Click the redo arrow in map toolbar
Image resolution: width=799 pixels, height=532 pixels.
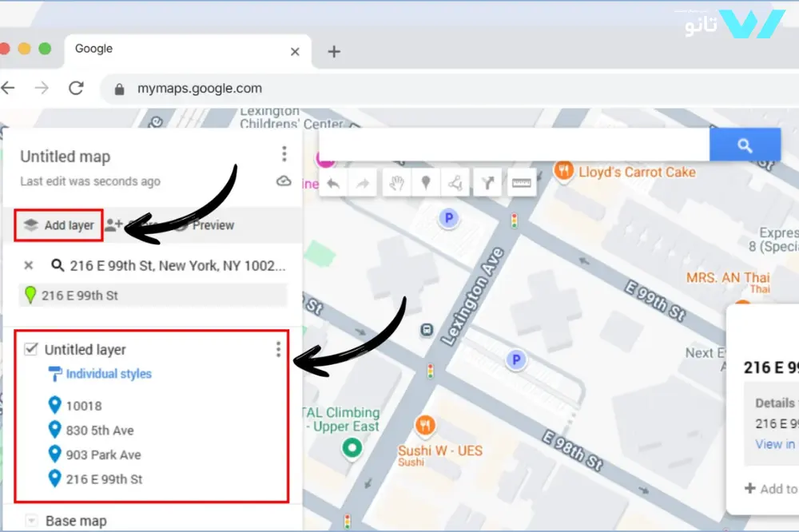(x=363, y=183)
